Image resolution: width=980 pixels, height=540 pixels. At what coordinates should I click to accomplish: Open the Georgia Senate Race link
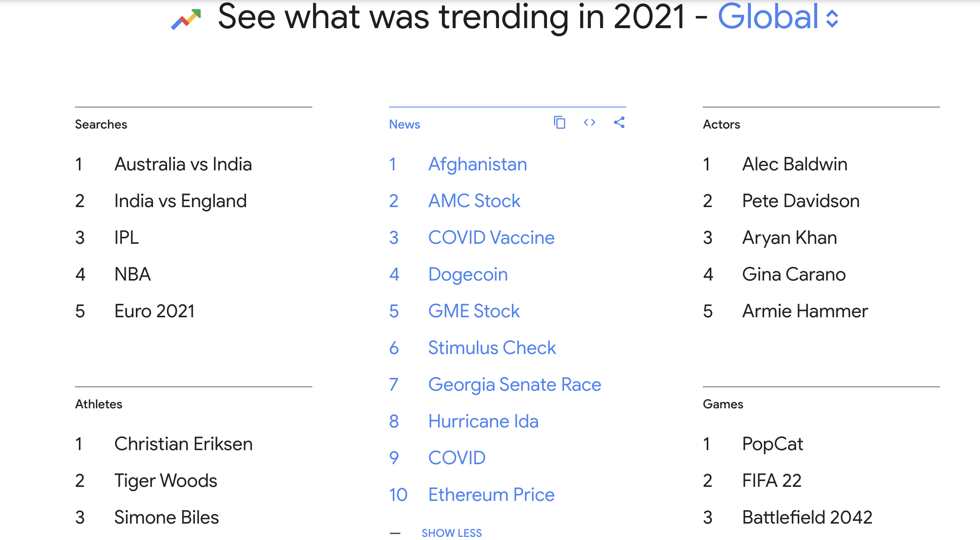pos(514,384)
